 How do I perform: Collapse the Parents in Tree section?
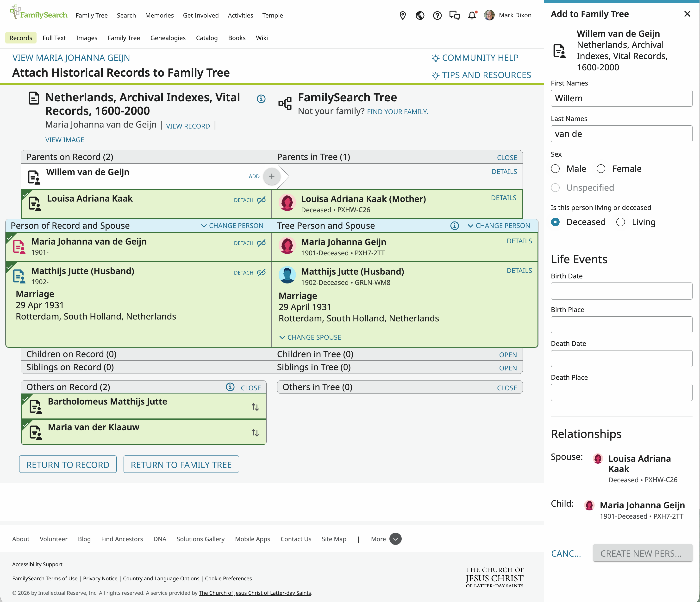click(x=507, y=158)
